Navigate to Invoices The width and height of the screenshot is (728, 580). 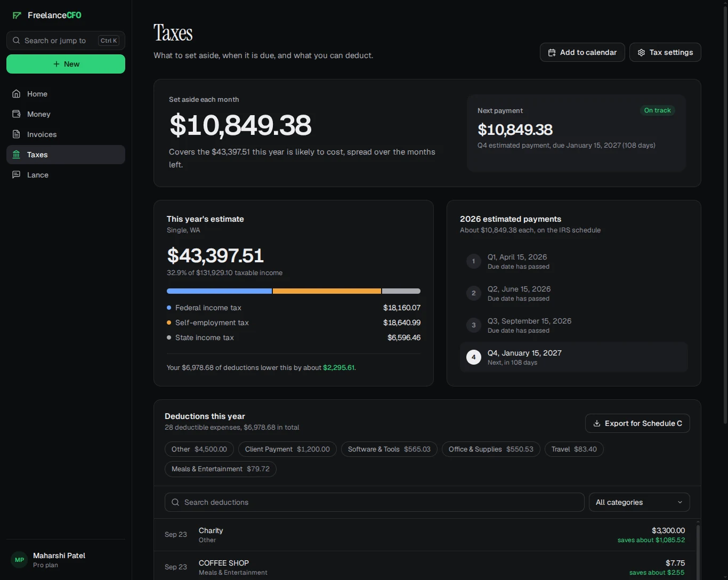[x=66, y=134]
